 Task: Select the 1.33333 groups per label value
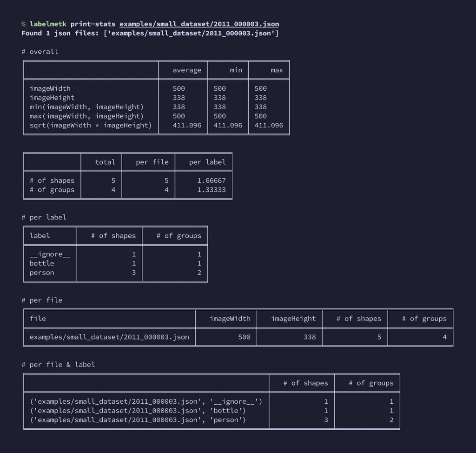coord(212,190)
